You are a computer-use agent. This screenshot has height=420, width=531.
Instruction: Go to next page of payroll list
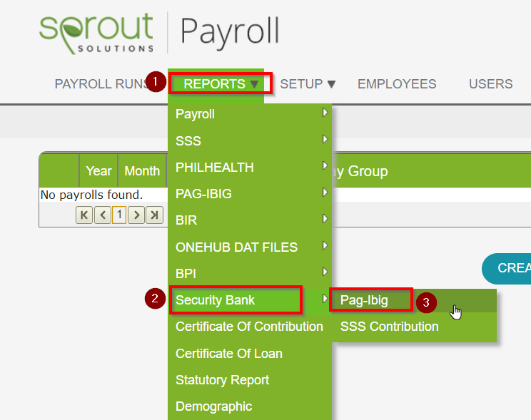coord(136,215)
